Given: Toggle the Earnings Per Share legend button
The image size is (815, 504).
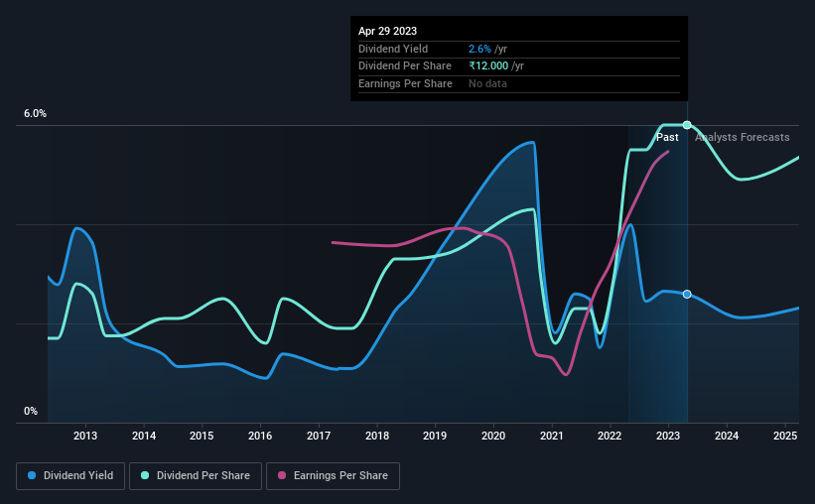Looking at the screenshot, I should coord(333,476).
